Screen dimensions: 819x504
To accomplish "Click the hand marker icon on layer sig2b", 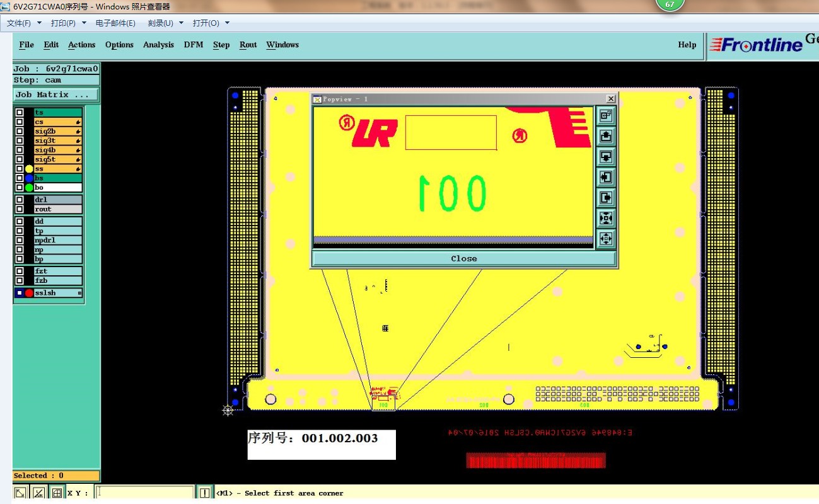I will 79,132.
